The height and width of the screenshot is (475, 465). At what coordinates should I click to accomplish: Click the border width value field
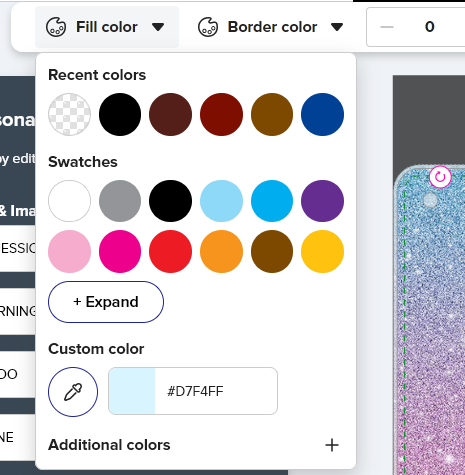(430, 27)
